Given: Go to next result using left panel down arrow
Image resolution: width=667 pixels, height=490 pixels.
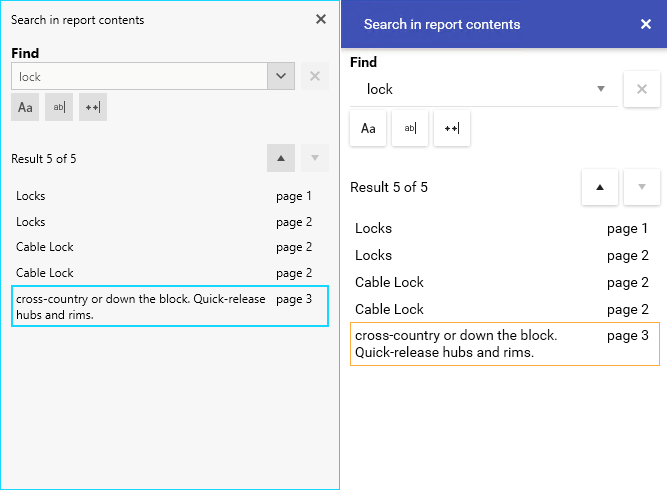Looking at the screenshot, I should tap(315, 158).
